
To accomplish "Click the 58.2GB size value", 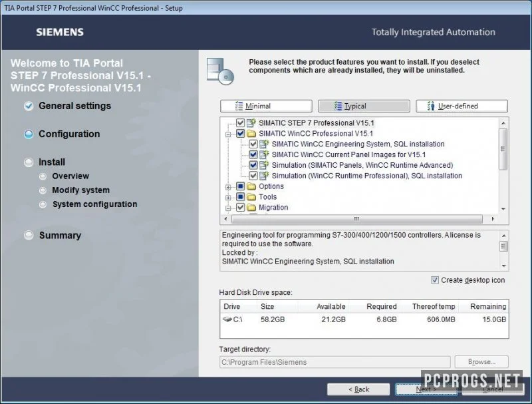I will [273, 319].
